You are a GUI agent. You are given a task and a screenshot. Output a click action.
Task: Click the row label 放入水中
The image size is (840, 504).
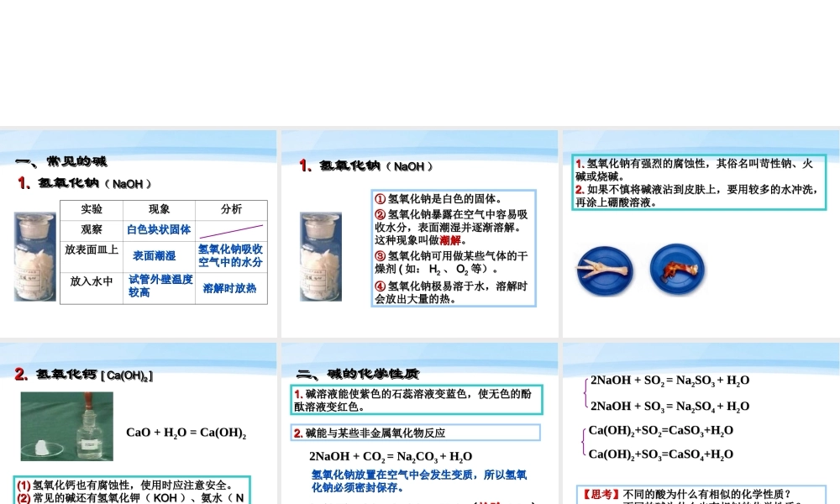point(92,281)
